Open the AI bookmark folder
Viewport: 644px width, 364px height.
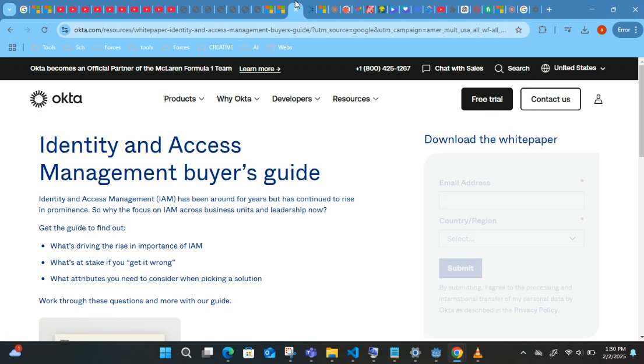[250, 48]
